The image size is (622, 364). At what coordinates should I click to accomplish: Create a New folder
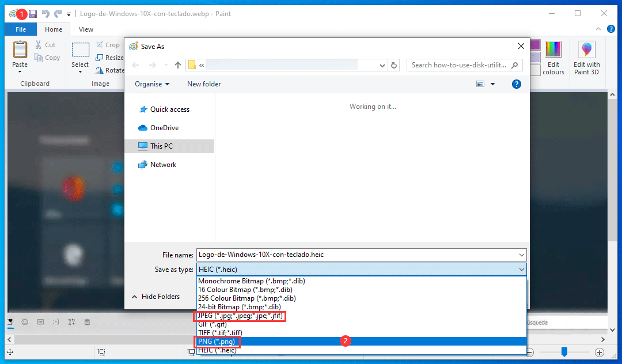pos(204,84)
